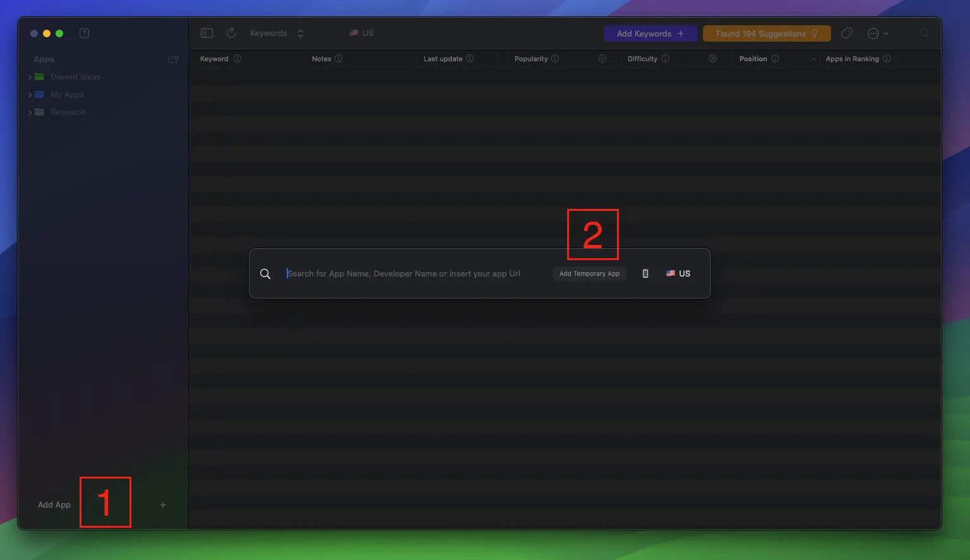Click the Found 194 Suggestions button
The image size is (970, 560).
click(x=766, y=33)
